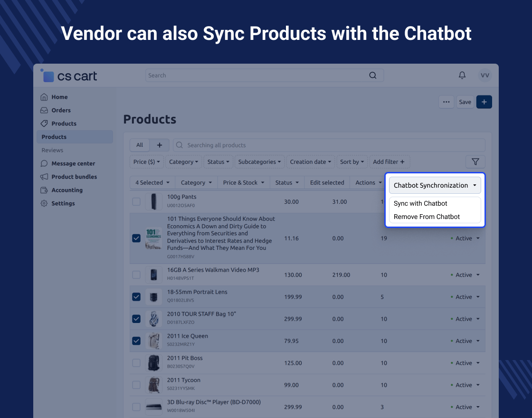
Task: Click Edit selected button
Action: click(327, 182)
